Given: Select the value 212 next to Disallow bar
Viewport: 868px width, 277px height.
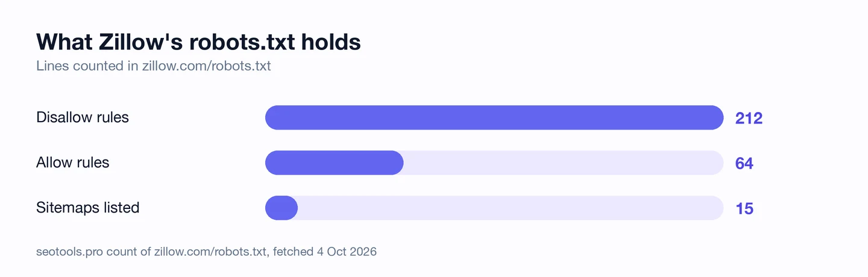Looking at the screenshot, I should click(749, 118).
